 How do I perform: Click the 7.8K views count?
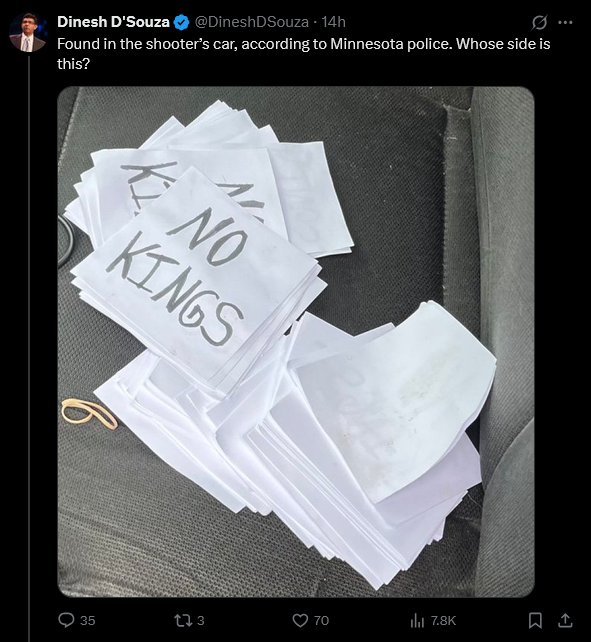tap(443, 621)
